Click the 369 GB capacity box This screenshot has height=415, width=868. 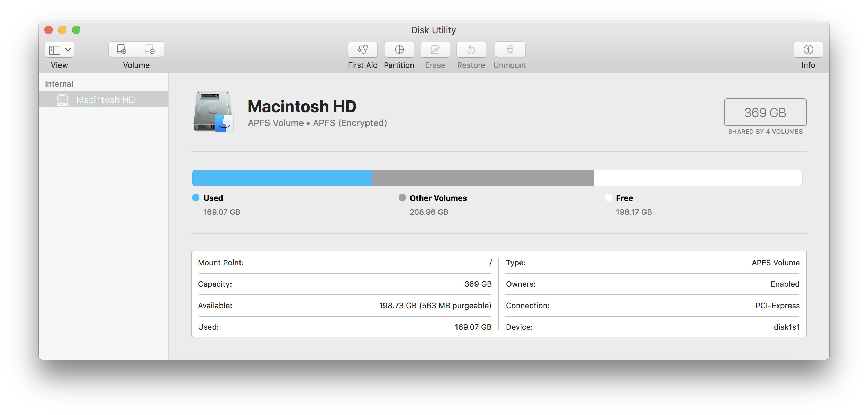click(x=765, y=112)
